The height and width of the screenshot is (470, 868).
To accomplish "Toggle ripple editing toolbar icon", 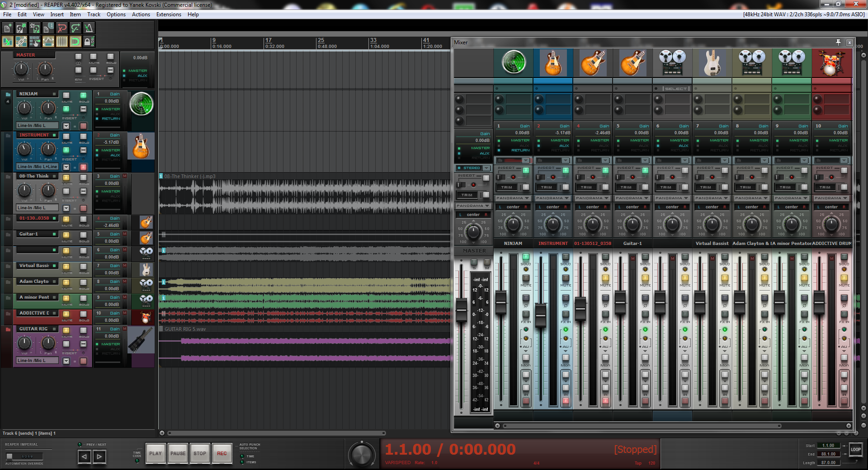I will (35, 42).
